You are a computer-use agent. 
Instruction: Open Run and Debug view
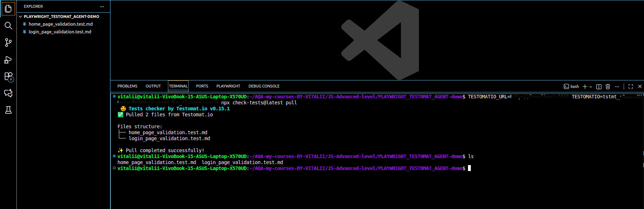pos(8,60)
